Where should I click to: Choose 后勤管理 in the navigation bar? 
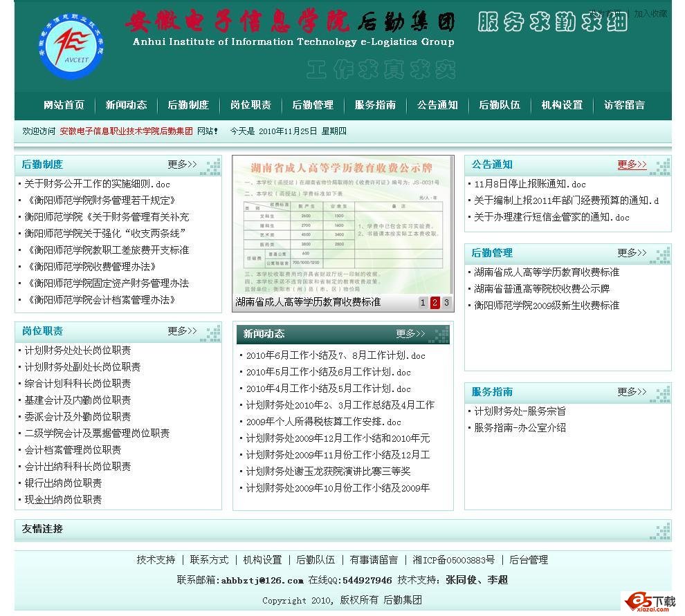tap(313, 105)
